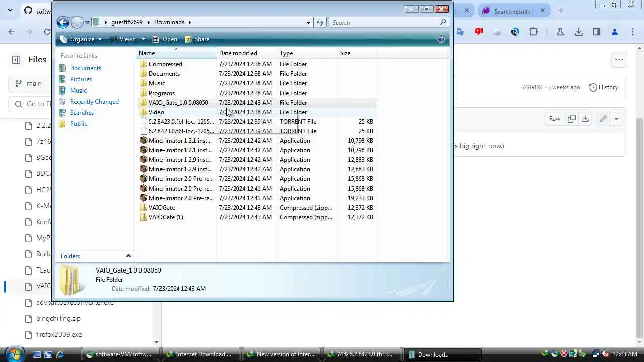Open browser tab search chevron
The width and height of the screenshot is (644, 362).
point(10,10)
